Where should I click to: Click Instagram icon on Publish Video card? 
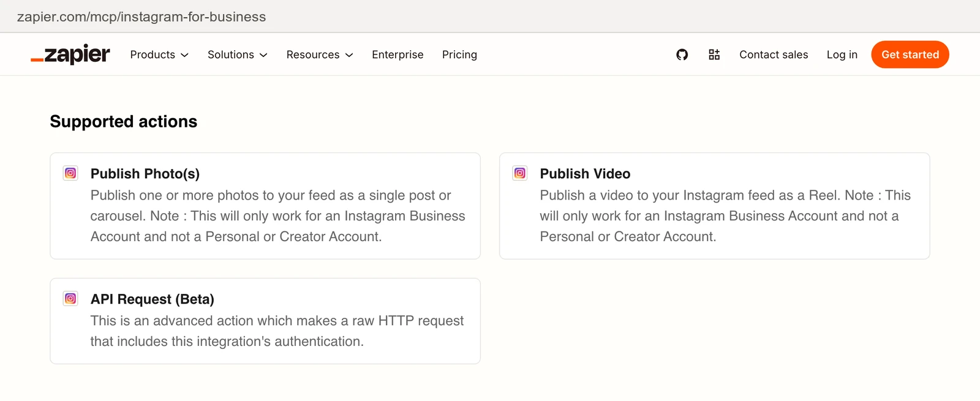520,173
